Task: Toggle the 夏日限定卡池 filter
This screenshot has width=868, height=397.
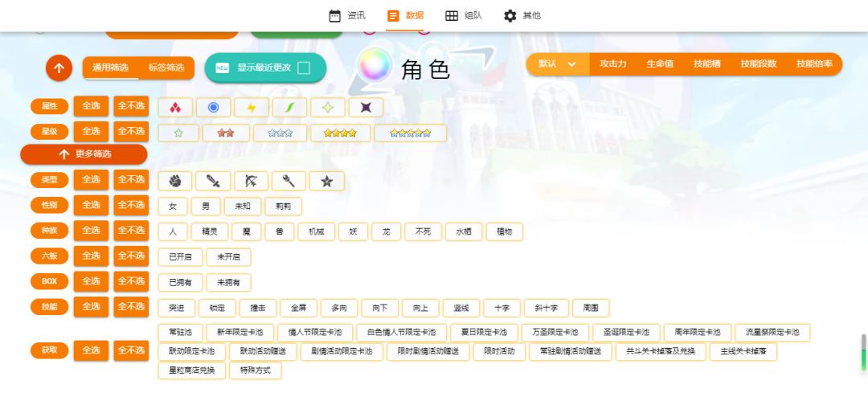Action: (485, 332)
